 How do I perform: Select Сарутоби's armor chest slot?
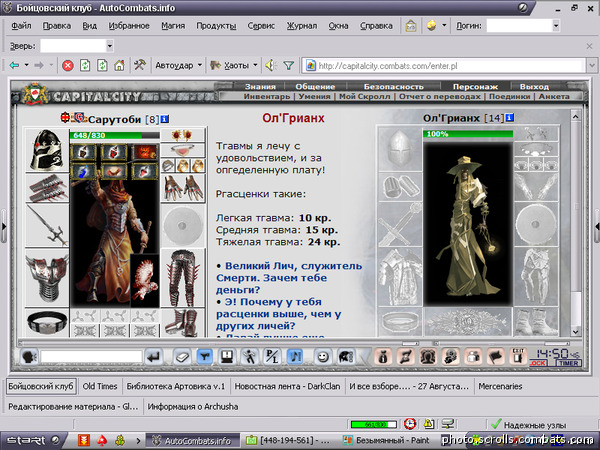pos(47,277)
